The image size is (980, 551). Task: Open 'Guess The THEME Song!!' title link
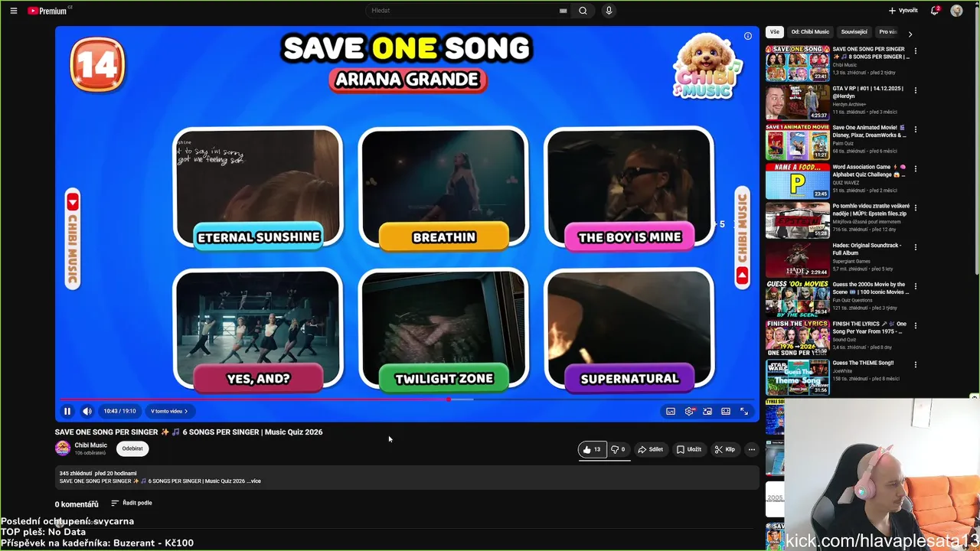click(x=864, y=363)
